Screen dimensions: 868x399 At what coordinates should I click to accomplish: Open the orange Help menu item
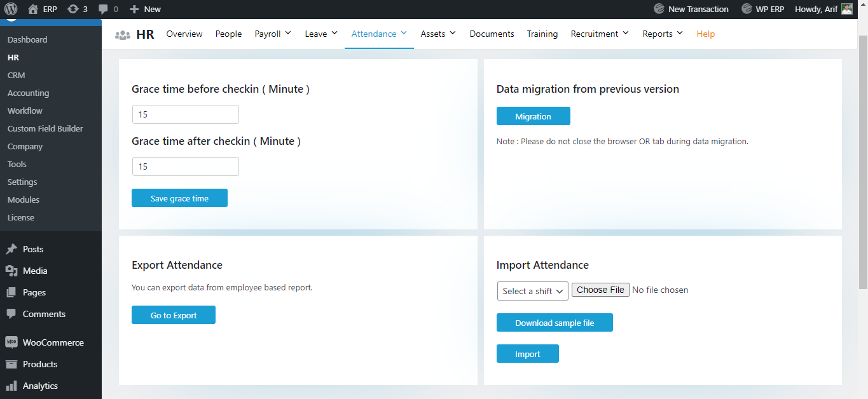point(705,34)
